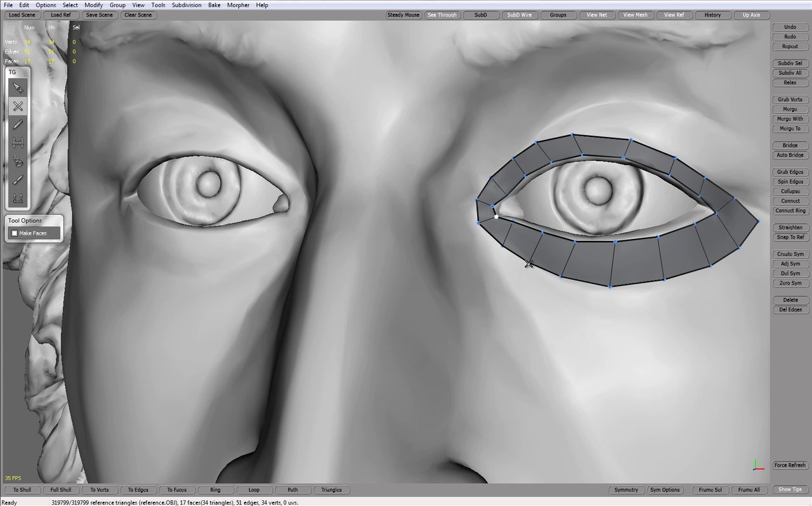The width and height of the screenshot is (812, 506).
Task: Click the XYZ axis gizmo in viewport
Action: tap(757, 465)
